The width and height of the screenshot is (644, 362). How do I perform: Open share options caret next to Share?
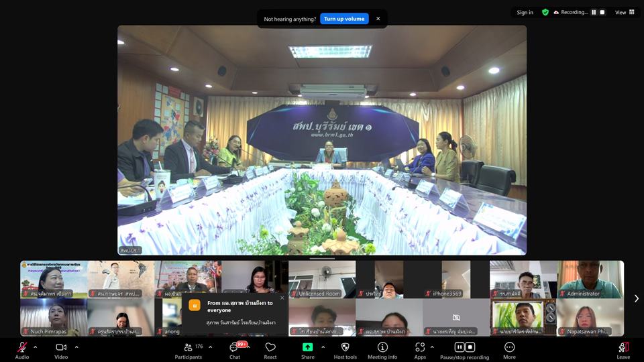[x=323, y=347]
